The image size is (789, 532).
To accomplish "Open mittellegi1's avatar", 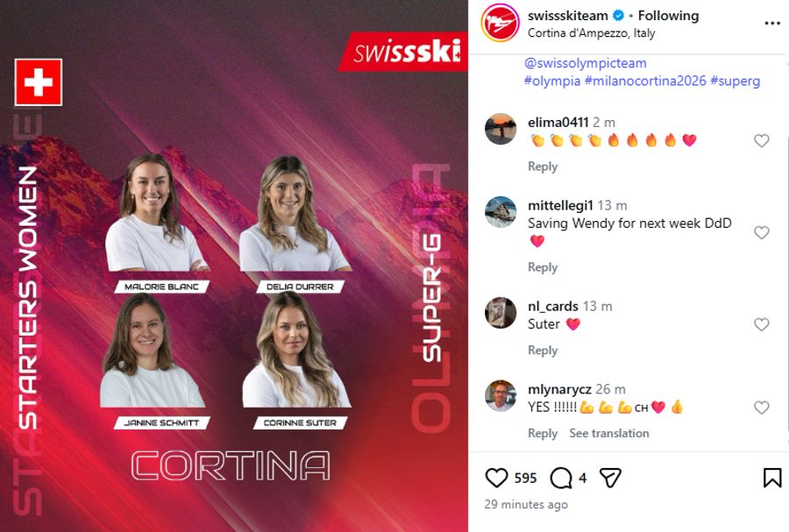I will pyautogui.click(x=501, y=212).
